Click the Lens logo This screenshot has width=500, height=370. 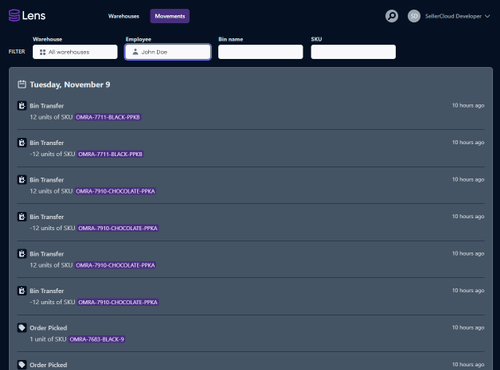click(x=27, y=16)
